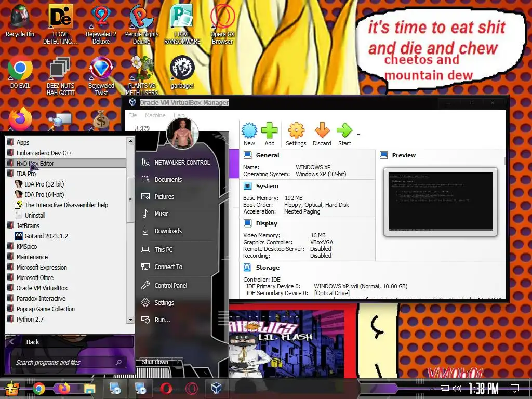Select the DEEZ NUTS HAH GOTTI desktop icon
The height and width of the screenshot is (399, 532).
coord(60,75)
